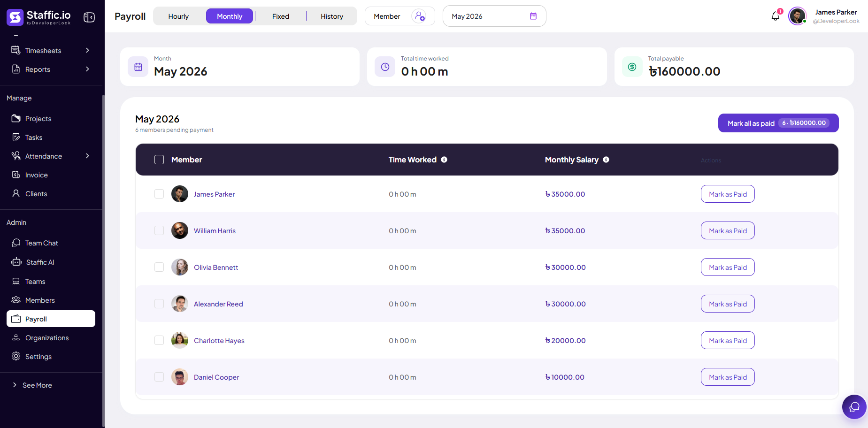Click the Staffic AI robot icon
The height and width of the screenshot is (428, 868).
16,262
